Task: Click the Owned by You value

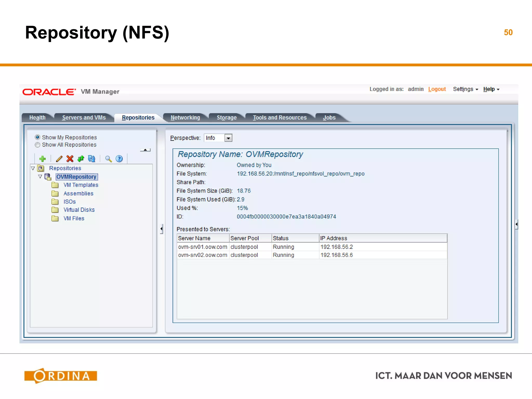Action: (x=254, y=165)
